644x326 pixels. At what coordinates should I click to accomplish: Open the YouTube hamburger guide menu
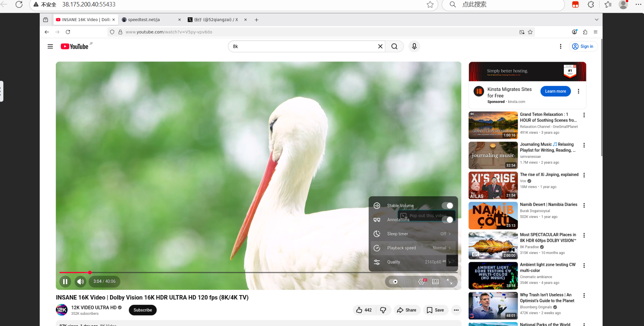pyautogui.click(x=50, y=47)
